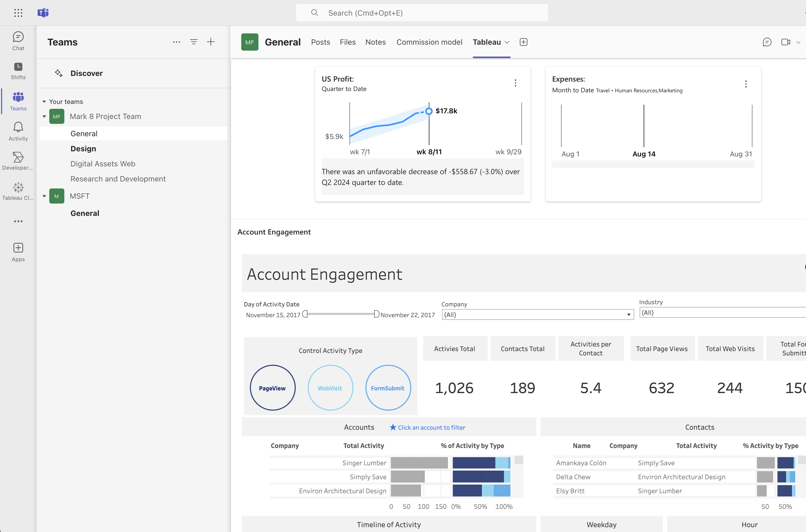Click the Teams icon in sidebar
The image size is (806, 532).
pyautogui.click(x=18, y=97)
